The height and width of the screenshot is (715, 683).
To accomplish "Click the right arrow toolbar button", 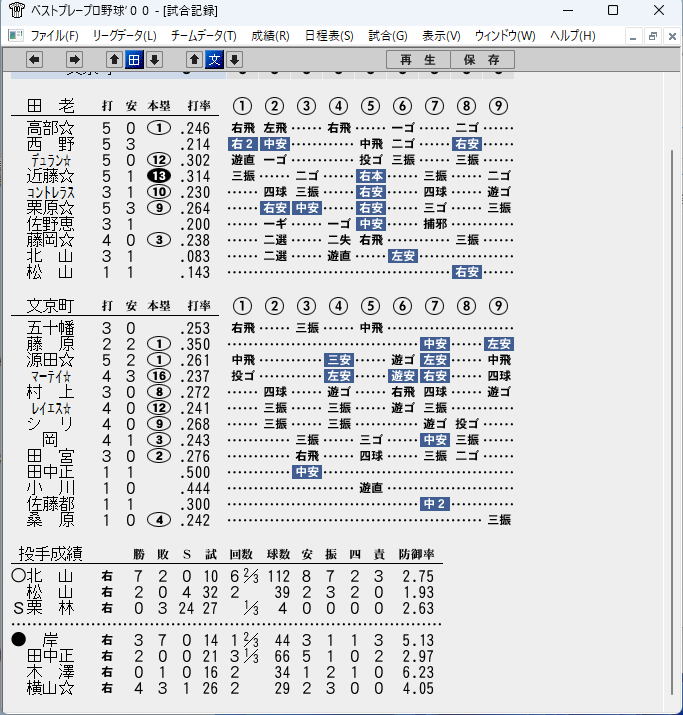I will point(74,60).
